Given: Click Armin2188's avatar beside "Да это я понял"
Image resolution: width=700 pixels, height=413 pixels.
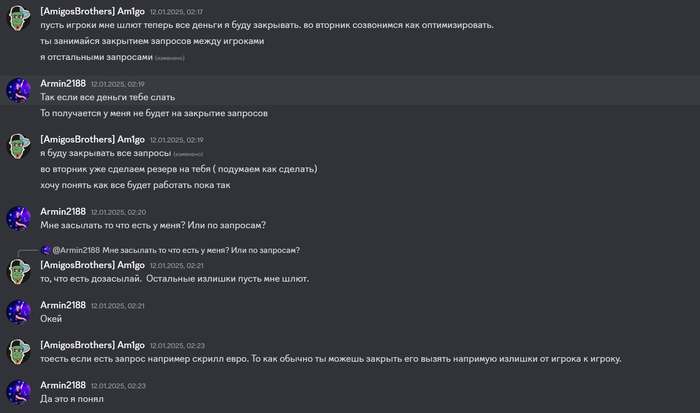Looking at the screenshot, I should coord(18,392).
